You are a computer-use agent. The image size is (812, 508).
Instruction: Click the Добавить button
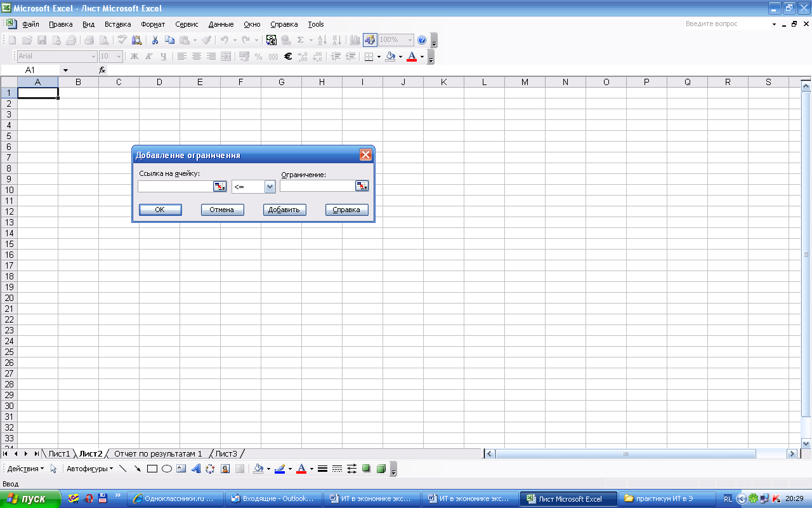[x=284, y=210]
